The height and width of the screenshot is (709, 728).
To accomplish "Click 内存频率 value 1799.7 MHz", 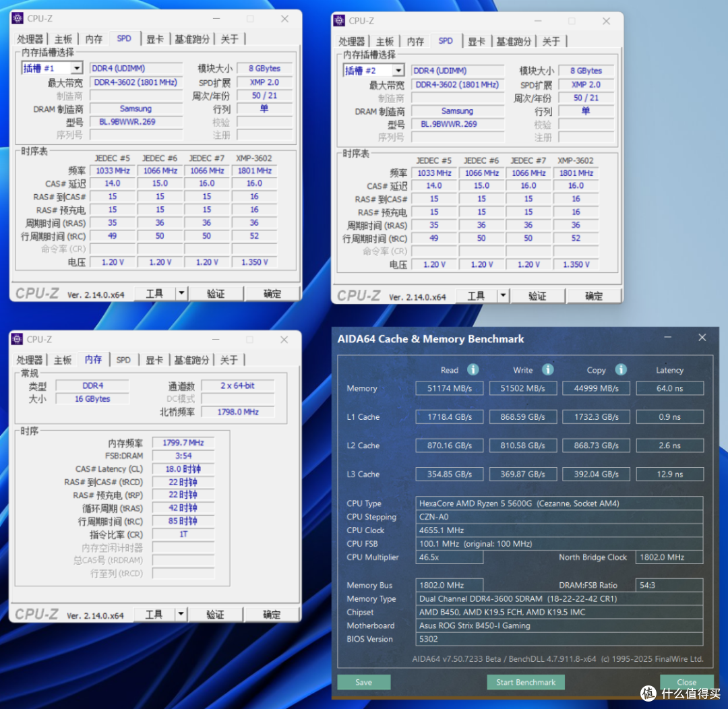I will tap(183, 443).
